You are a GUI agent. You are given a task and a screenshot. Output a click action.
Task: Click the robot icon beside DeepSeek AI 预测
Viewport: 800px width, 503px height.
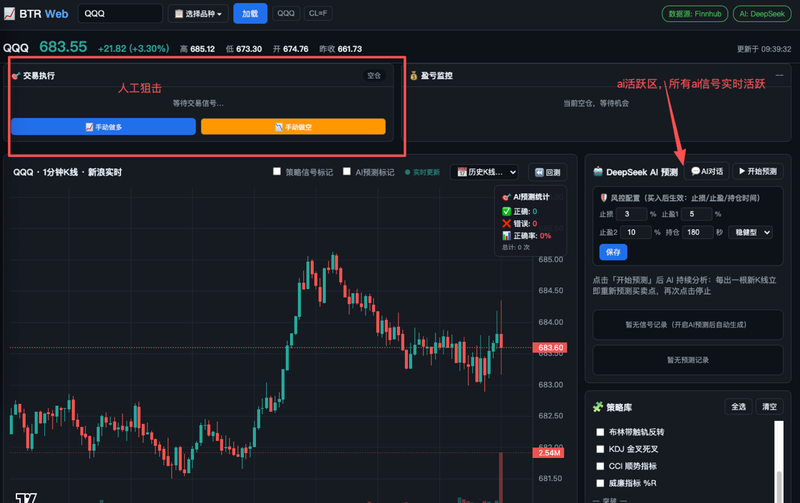598,172
